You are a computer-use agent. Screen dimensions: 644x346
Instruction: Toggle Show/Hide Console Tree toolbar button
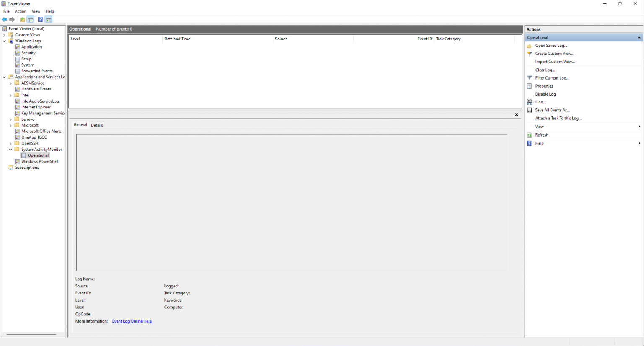(31, 20)
